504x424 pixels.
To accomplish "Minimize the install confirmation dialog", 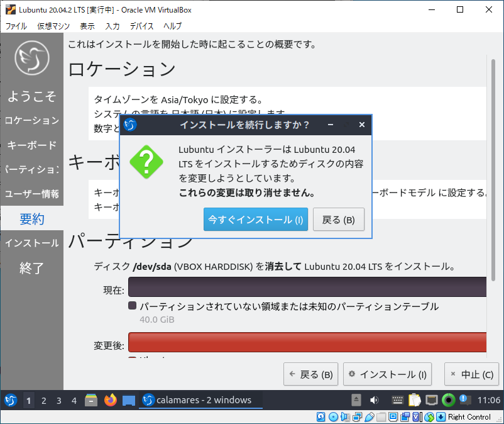I will pyautogui.click(x=331, y=125).
